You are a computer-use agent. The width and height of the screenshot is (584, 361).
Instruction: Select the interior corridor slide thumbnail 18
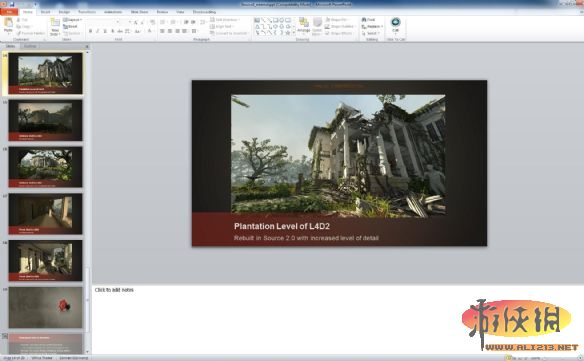[45, 260]
